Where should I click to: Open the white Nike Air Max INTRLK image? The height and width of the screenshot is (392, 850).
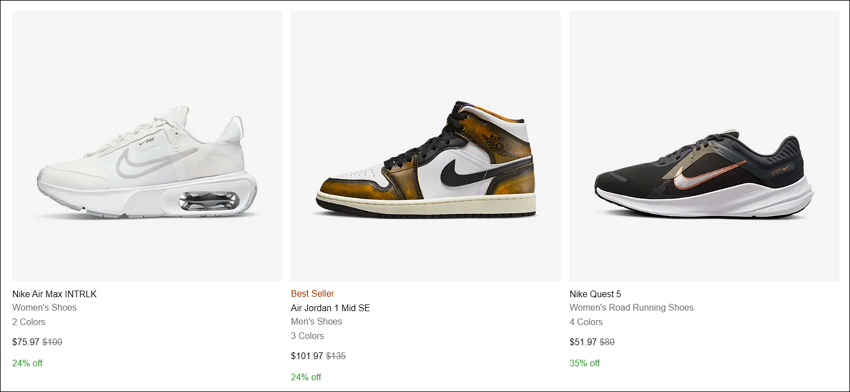coord(147,146)
